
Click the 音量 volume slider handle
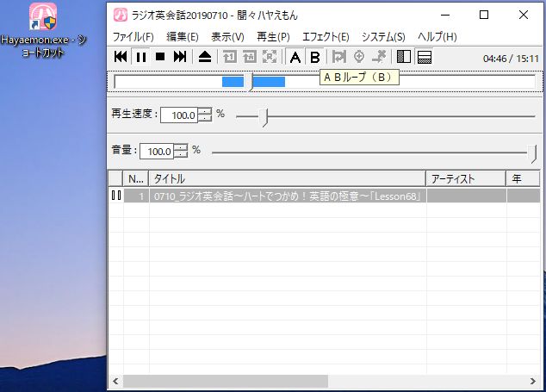[533, 153]
